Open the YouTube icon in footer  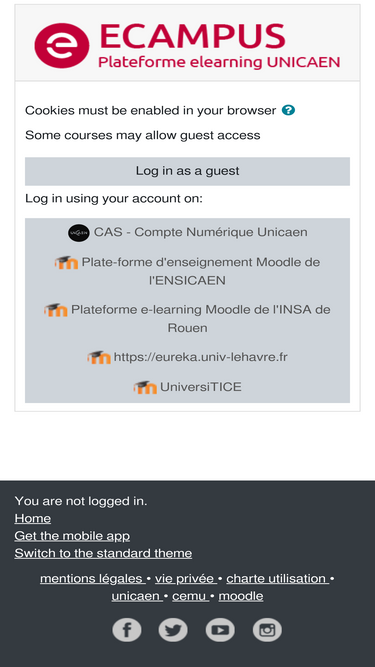coord(220,630)
